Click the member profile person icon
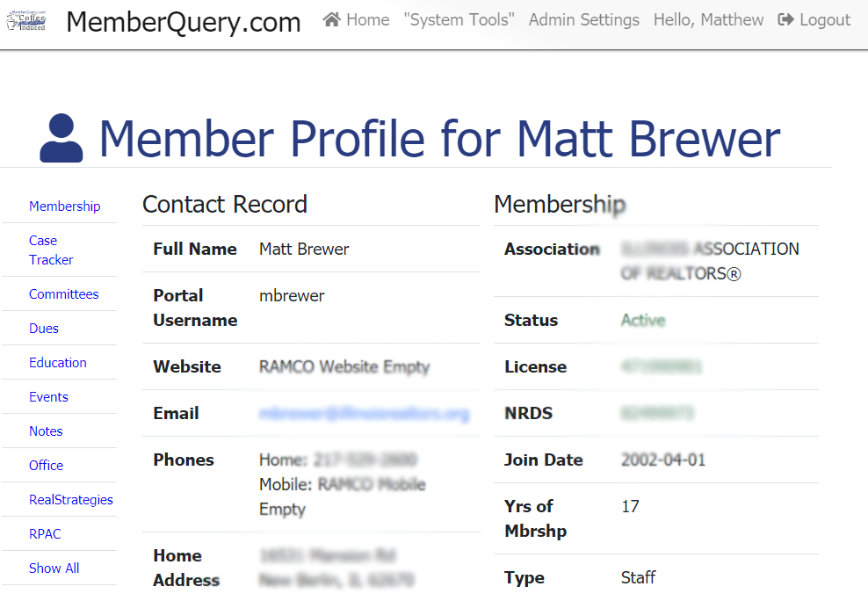Screen dimensions: 868x601 (61, 139)
